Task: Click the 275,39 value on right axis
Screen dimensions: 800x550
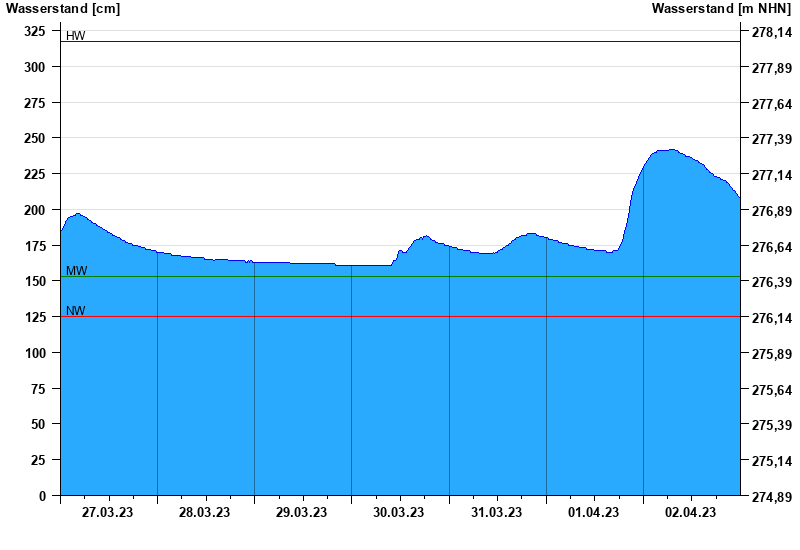Action: tap(772, 424)
